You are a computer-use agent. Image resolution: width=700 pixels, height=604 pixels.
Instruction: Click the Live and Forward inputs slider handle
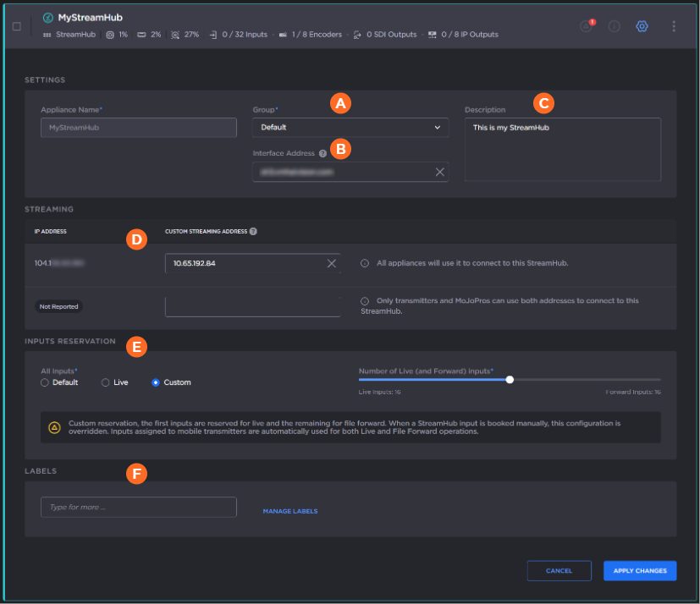pyautogui.click(x=510, y=380)
